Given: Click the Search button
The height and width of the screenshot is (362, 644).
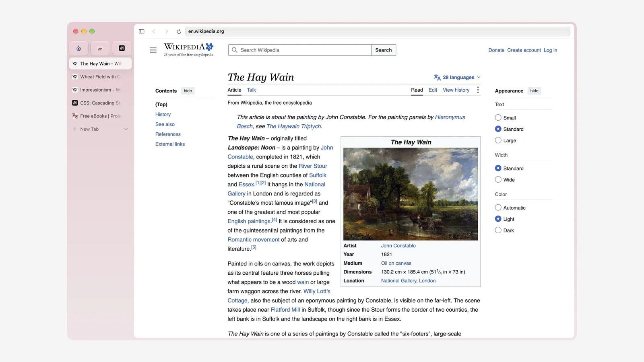Looking at the screenshot, I should pos(384,50).
